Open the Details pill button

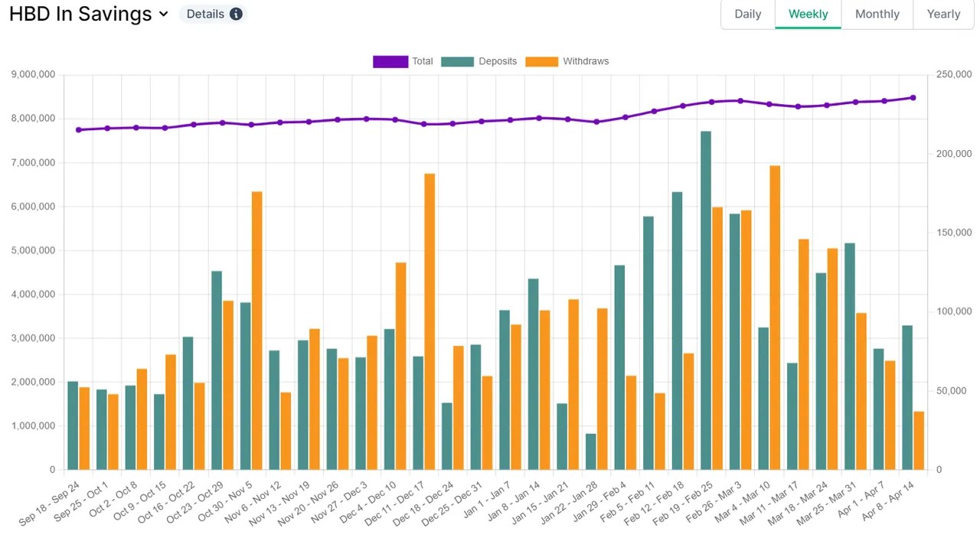214,14
